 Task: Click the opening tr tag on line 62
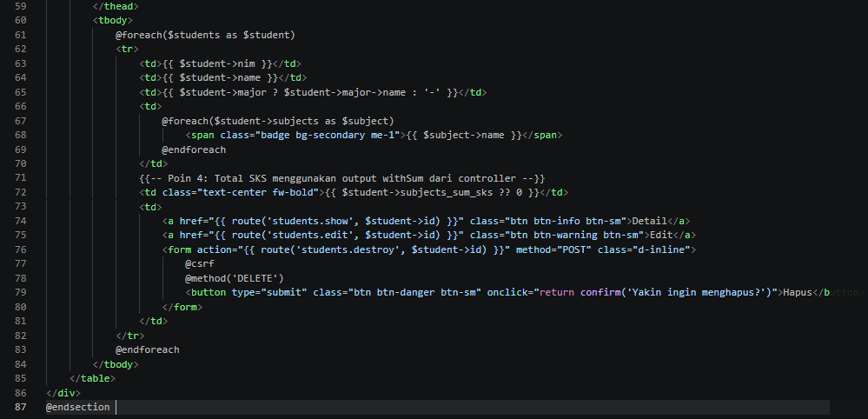tap(127, 50)
